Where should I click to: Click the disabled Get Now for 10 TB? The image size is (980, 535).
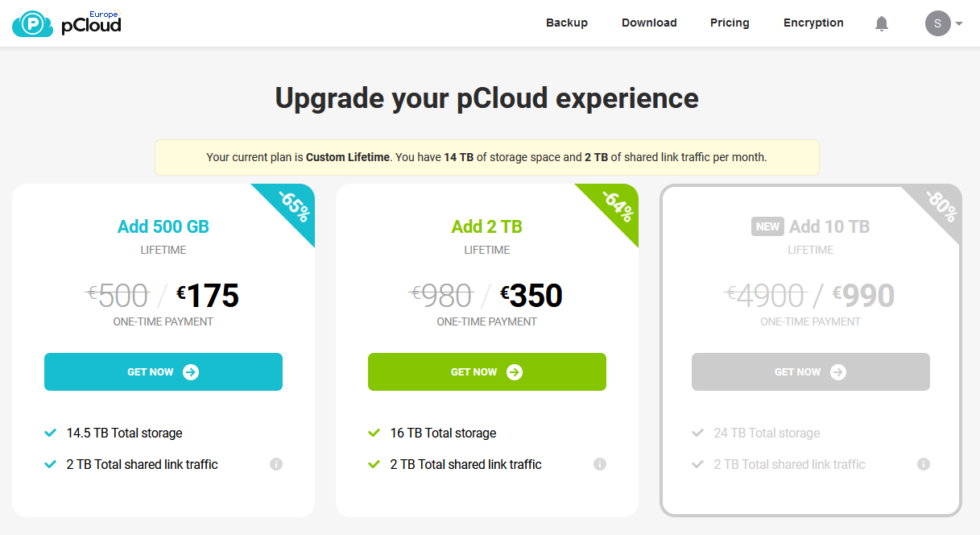click(x=811, y=371)
